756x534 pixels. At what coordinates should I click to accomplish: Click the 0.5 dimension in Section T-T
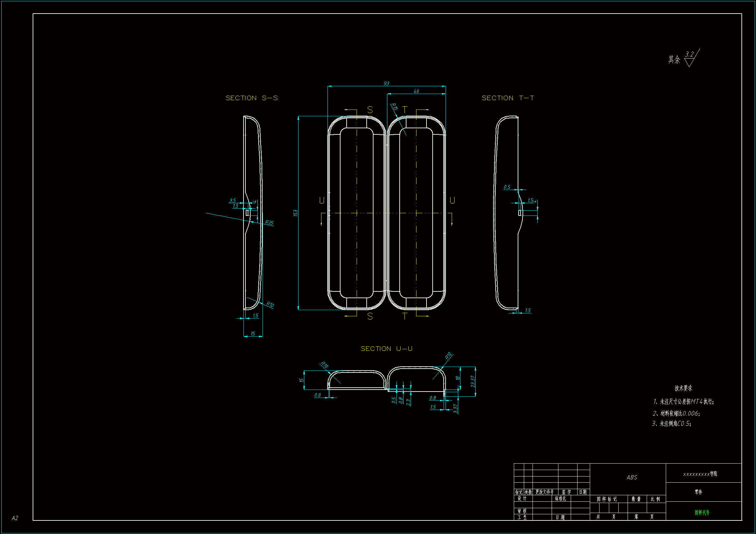click(507, 187)
